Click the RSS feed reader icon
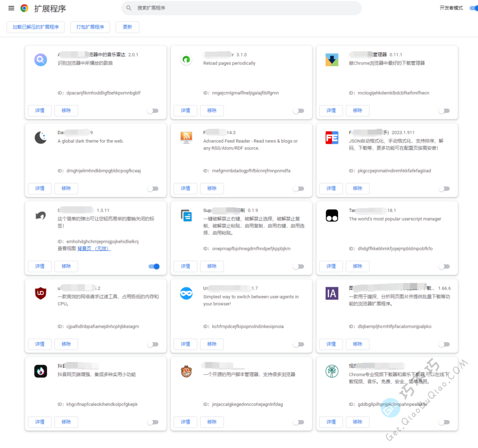Image resolution: width=478 pixels, height=448 pixels. point(186,137)
